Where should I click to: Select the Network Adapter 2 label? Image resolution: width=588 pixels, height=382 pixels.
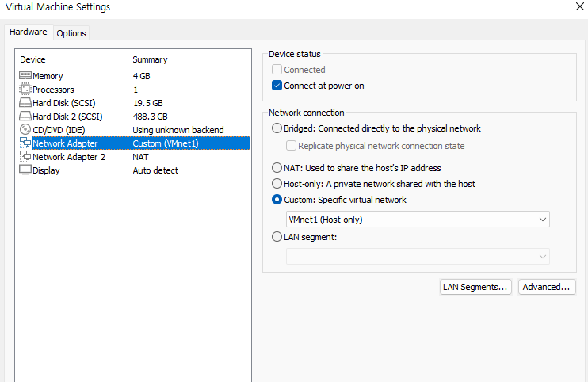point(69,157)
